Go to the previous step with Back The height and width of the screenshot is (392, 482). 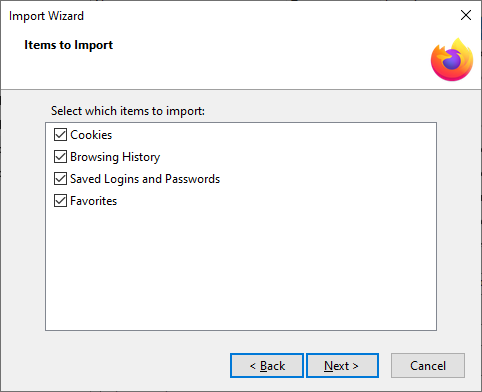click(267, 366)
